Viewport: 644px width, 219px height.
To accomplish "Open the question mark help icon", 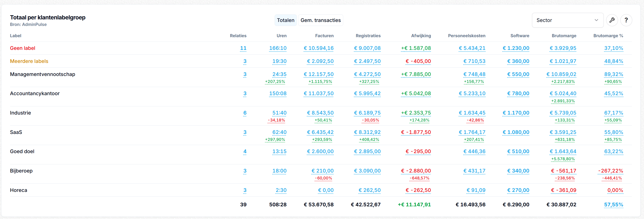I will (626, 20).
